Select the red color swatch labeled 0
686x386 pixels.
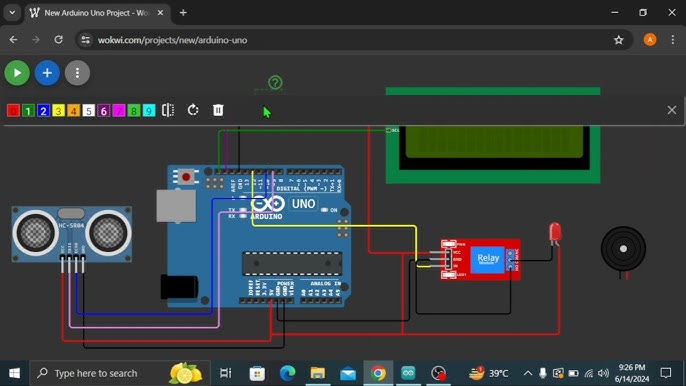[13, 111]
